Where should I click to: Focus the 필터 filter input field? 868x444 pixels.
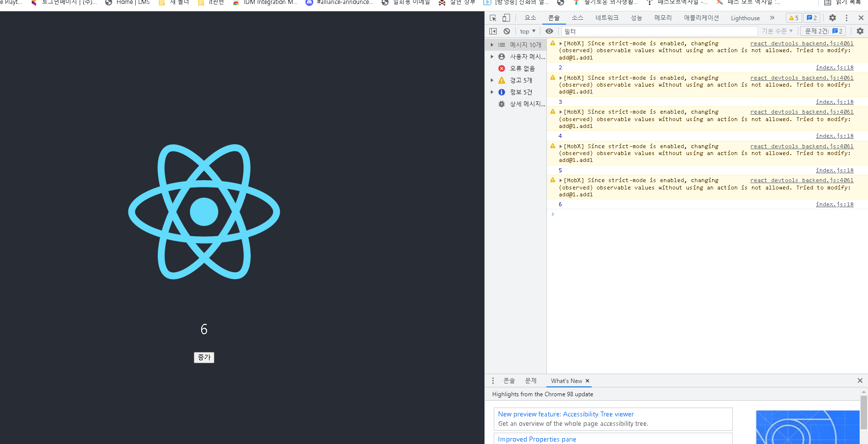click(x=659, y=31)
